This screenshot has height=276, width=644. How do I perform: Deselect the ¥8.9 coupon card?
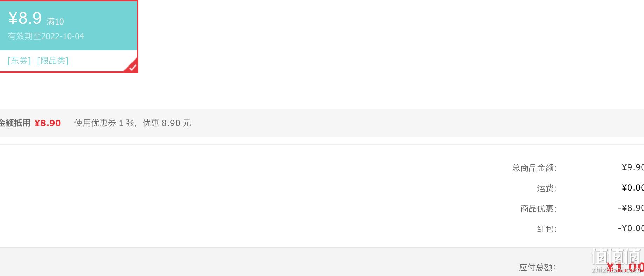point(69,36)
